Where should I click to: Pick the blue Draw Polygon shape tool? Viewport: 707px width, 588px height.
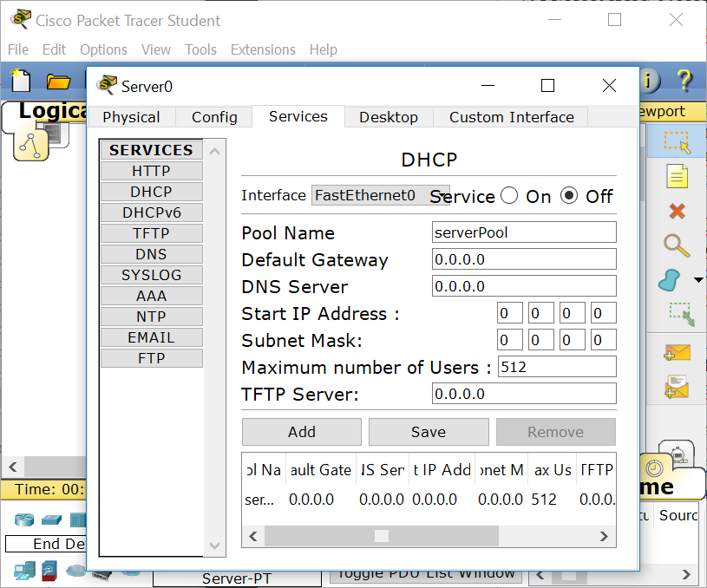[670, 280]
